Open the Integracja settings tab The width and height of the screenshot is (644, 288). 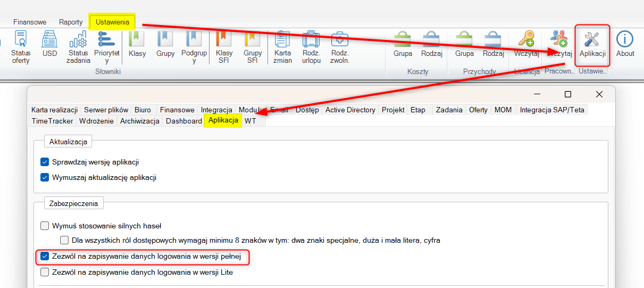click(x=216, y=110)
